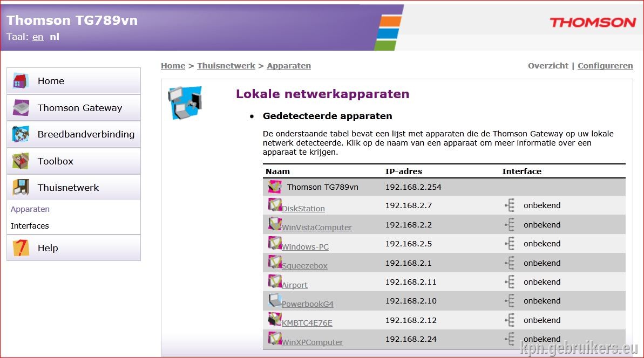Click the interface icon in Windows-PC row
The width and height of the screenshot is (644, 358).
510,244
